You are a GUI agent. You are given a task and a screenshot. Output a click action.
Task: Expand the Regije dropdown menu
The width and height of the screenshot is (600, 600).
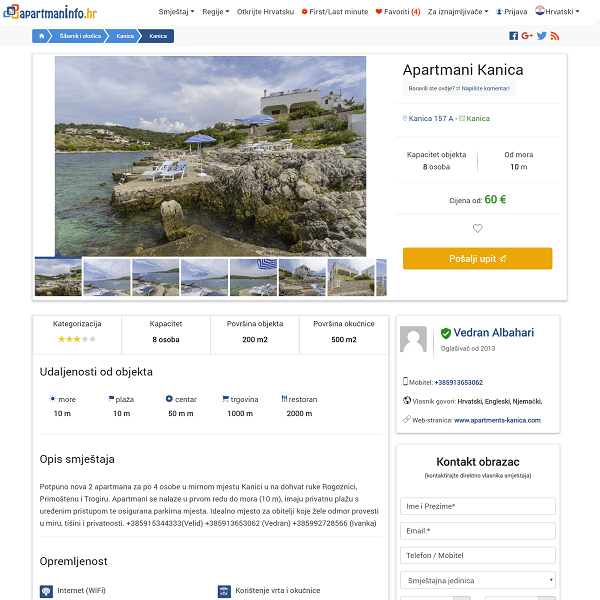point(216,11)
